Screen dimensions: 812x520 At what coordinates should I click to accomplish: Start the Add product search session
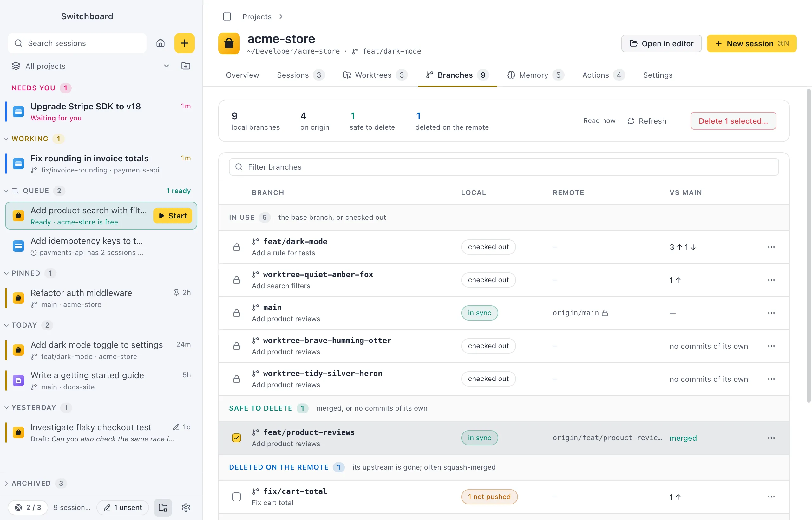click(173, 216)
